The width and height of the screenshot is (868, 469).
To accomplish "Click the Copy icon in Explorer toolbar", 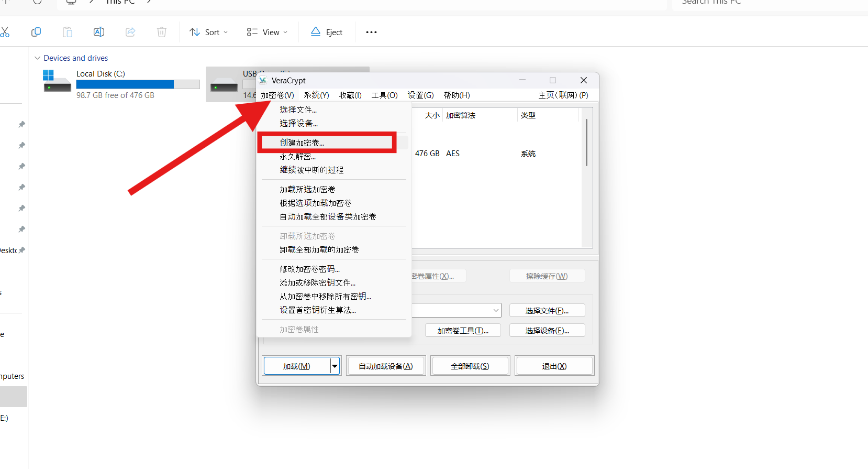I will pos(36,32).
